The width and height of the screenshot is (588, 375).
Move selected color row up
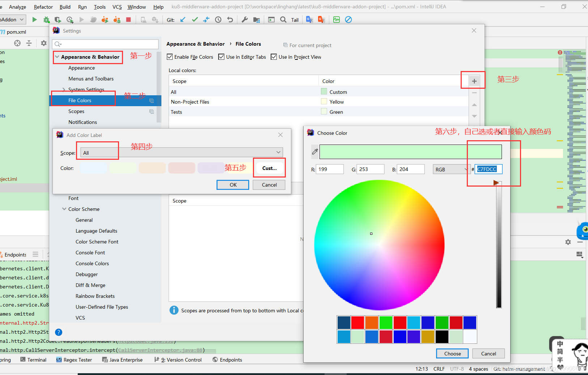coord(474,105)
